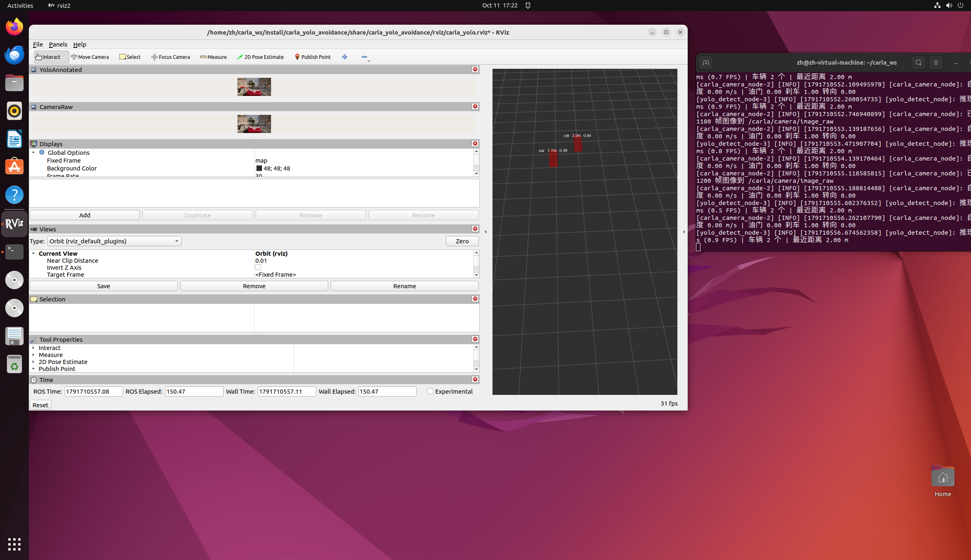Enable the Experimental checkbox
Screen dimensions: 971x560
point(430,391)
